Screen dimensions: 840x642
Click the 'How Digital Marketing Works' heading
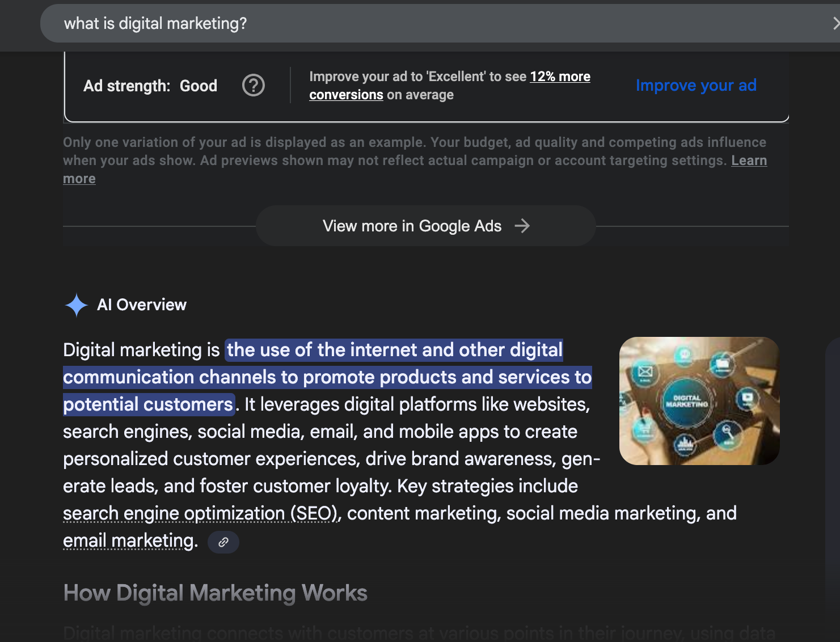[216, 593]
